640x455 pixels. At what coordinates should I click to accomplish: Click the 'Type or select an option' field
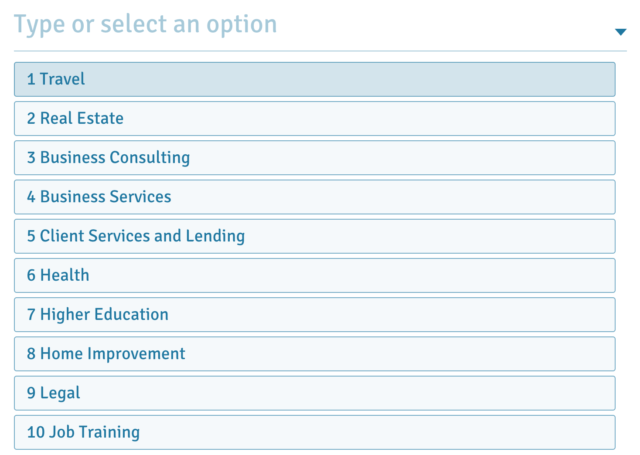click(300, 25)
